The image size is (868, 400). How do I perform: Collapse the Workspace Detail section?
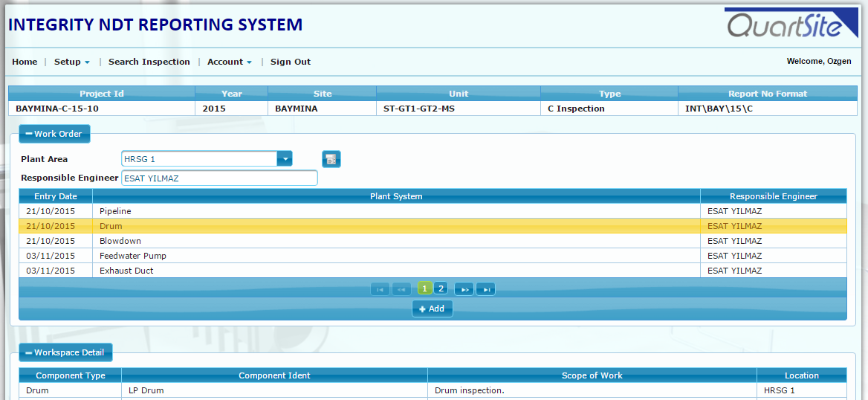click(65, 352)
